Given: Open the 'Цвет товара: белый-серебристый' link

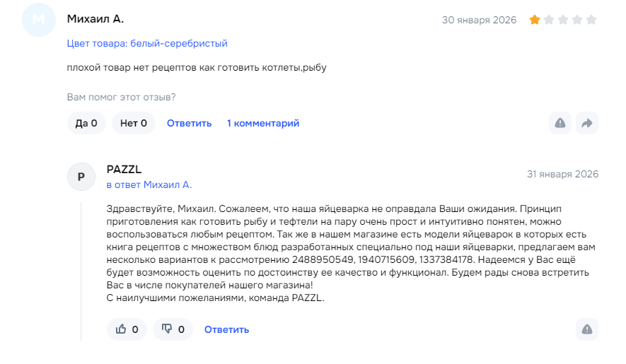Looking at the screenshot, I should (x=147, y=44).
